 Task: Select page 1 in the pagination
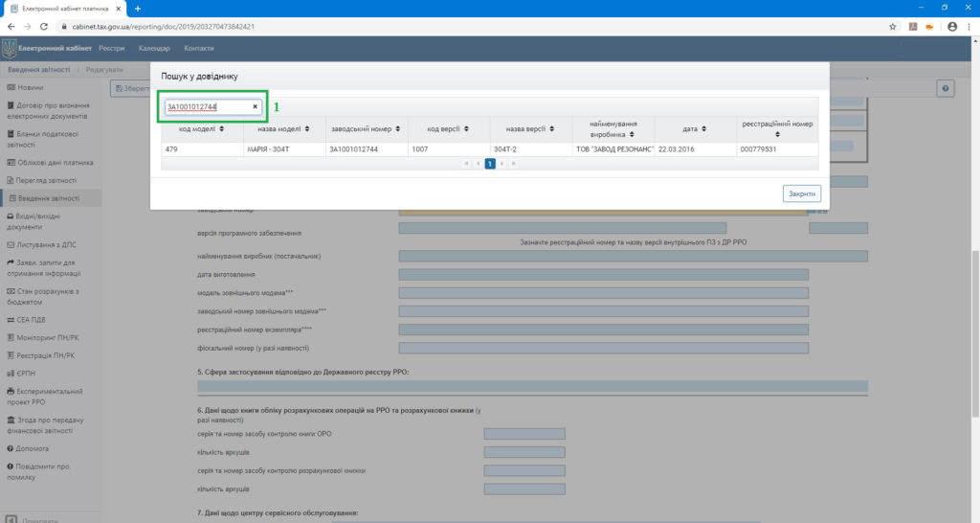489,164
